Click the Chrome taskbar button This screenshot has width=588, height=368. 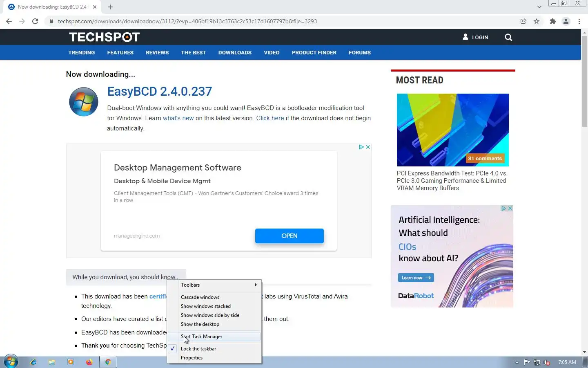pos(108,362)
